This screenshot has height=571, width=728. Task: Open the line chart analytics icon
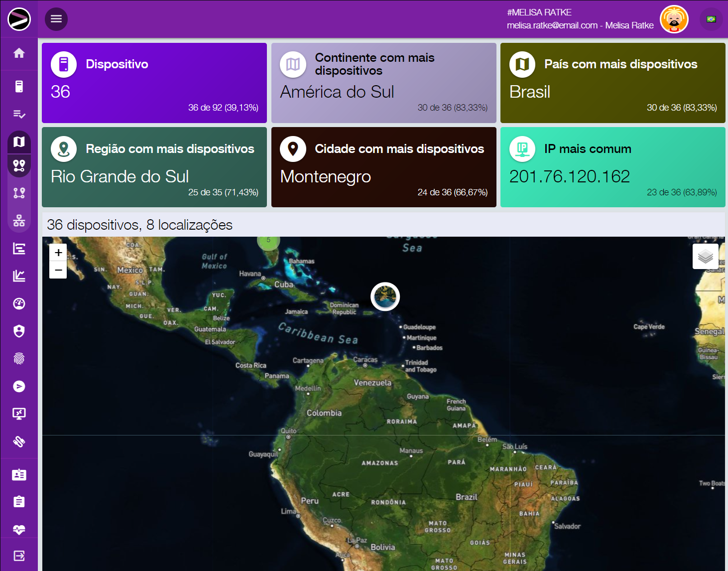19,276
